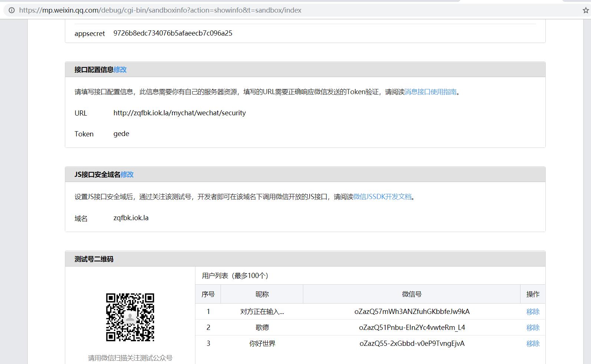Screen dimensions: 591x364
Task: Click the browser address bar URL
Action: click(160, 10)
